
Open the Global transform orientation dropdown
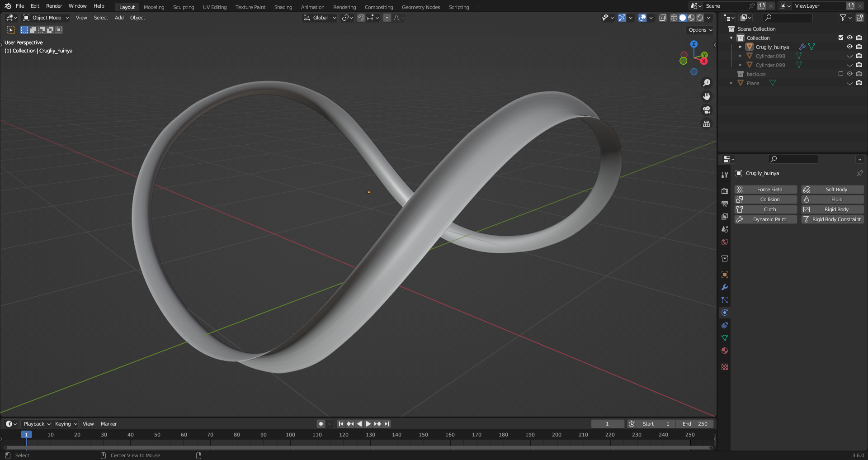tap(320, 18)
